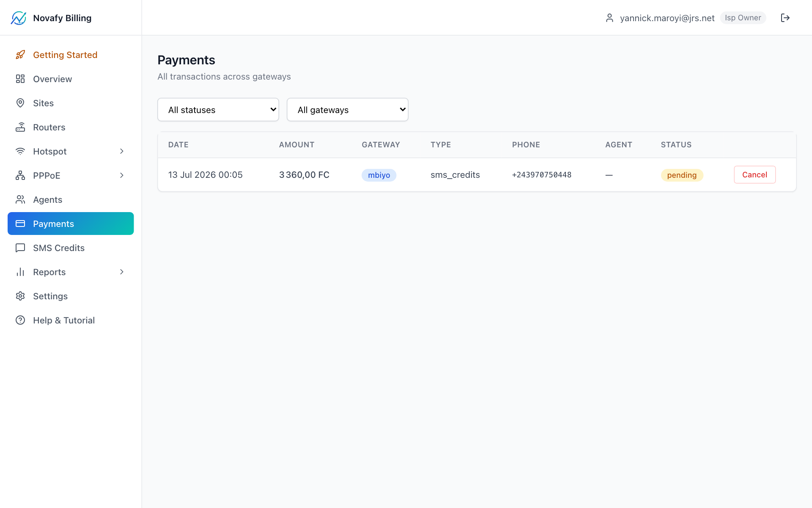Click the SMS Credits message bubble icon
This screenshot has width=812, height=508.
point(20,248)
